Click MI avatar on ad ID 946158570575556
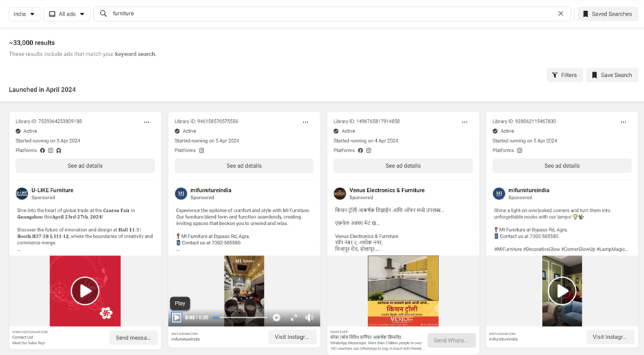 click(x=181, y=193)
